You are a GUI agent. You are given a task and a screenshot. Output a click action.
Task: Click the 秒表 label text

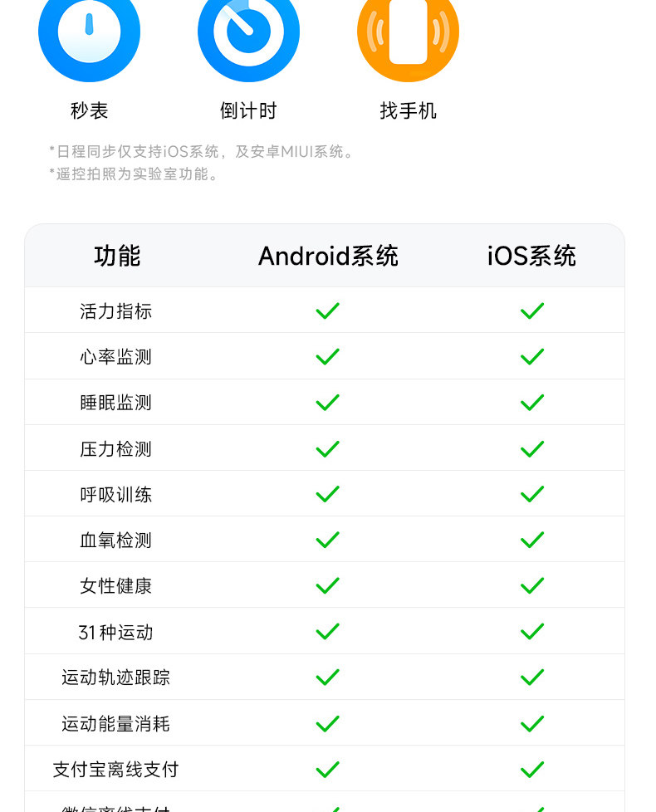[89, 111]
